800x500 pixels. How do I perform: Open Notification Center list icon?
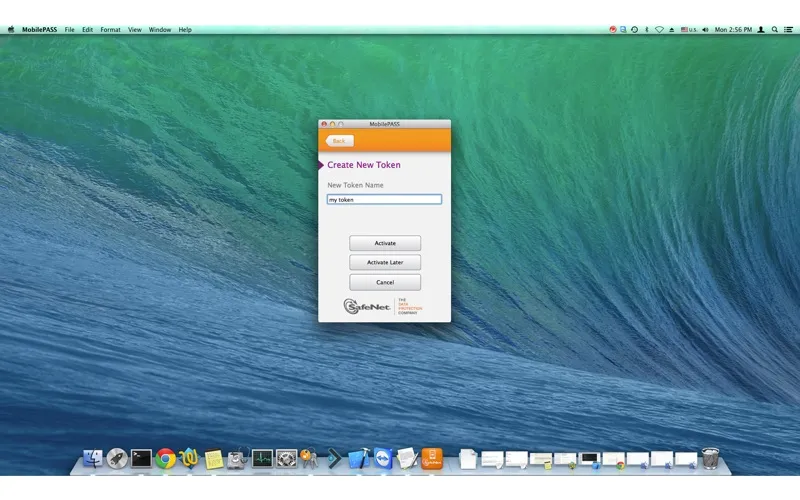tap(789, 30)
